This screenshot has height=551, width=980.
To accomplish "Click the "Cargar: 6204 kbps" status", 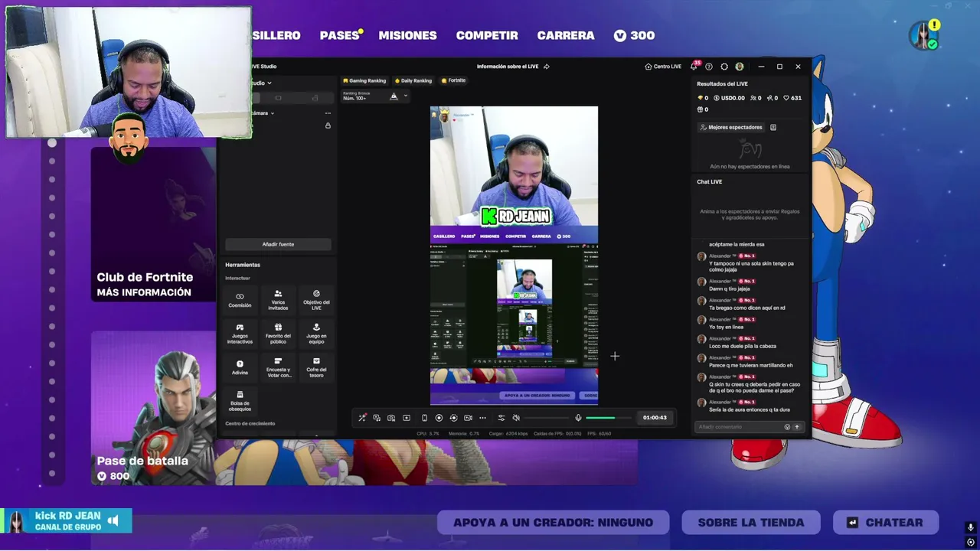I will click(x=508, y=434).
